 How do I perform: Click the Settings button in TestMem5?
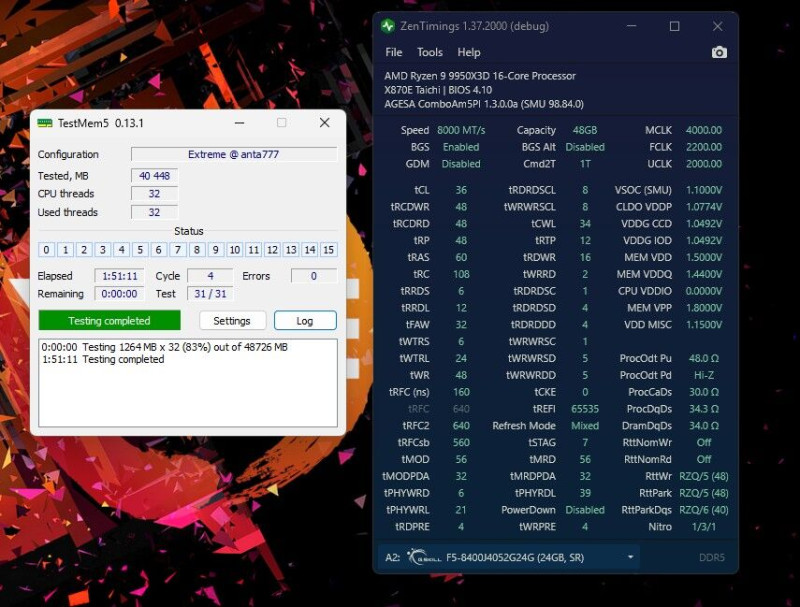232,321
